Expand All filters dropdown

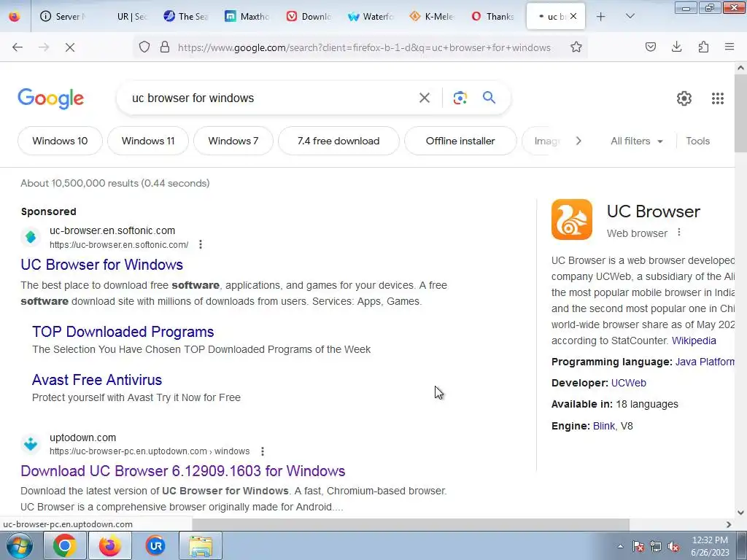click(636, 141)
